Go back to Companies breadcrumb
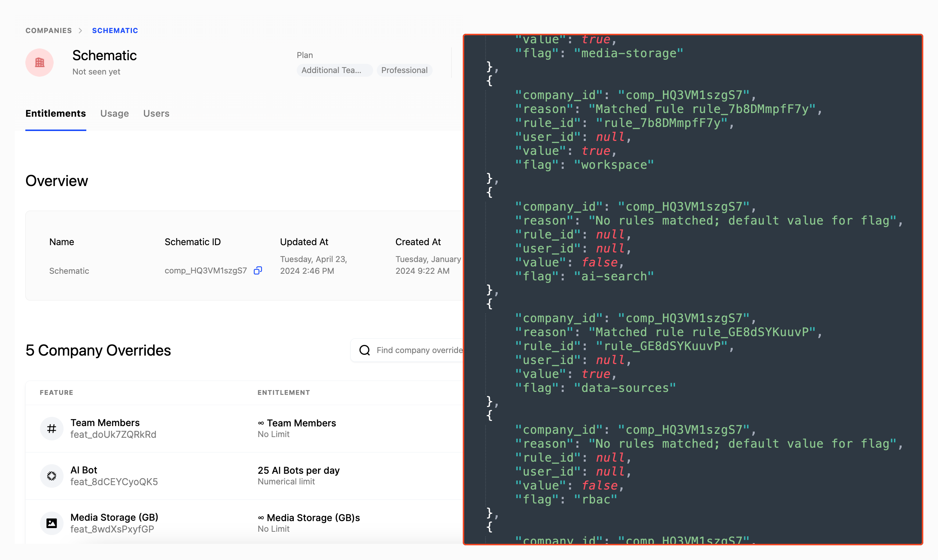This screenshot has width=938, height=560. [48, 30]
